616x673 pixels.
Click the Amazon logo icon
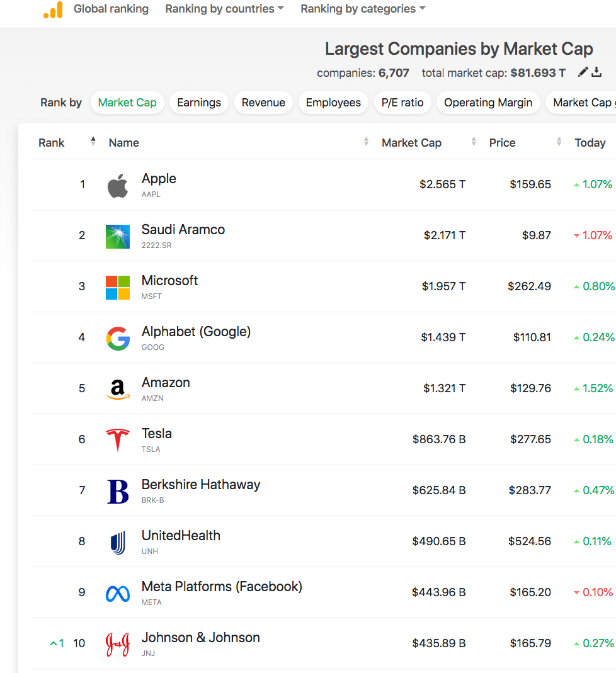[118, 389]
